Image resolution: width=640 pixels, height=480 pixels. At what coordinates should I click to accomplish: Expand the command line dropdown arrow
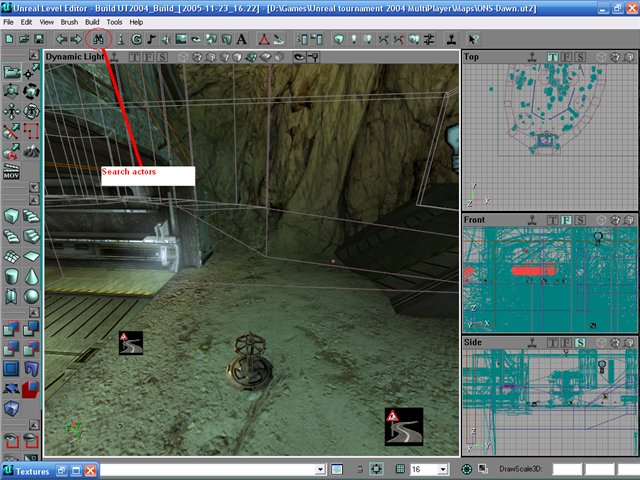321,469
